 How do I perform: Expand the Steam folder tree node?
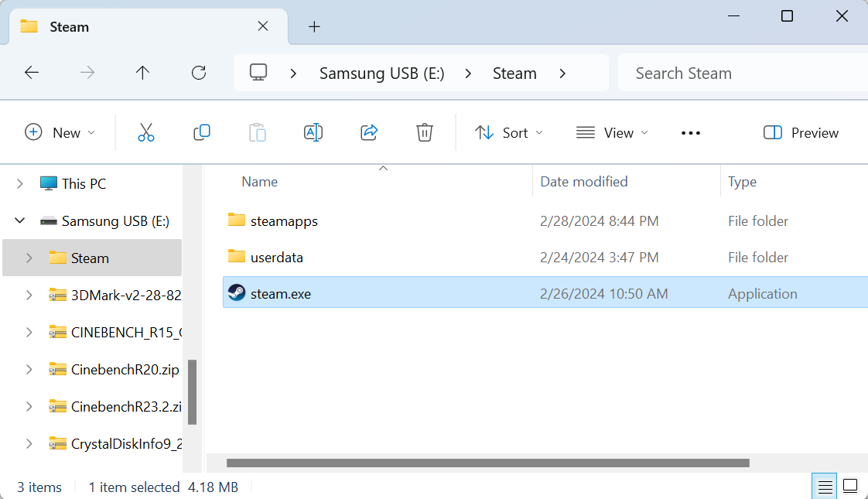(x=29, y=258)
